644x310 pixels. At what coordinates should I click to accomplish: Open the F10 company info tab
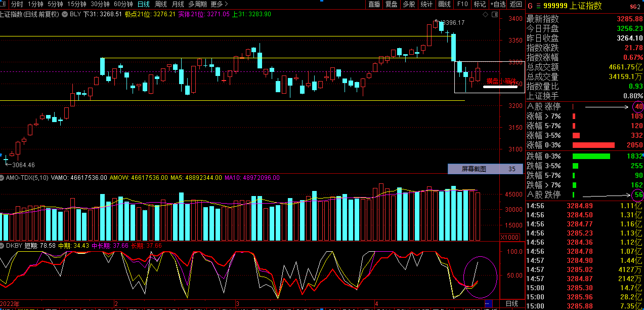click(462, 4)
